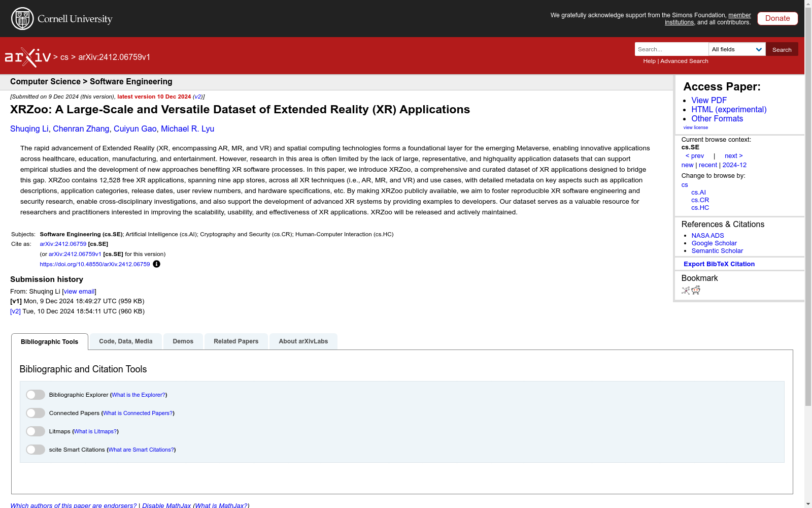Screen dimensions: 812x508
Task: Click the view license link
Action: click(x=696, y=128)
